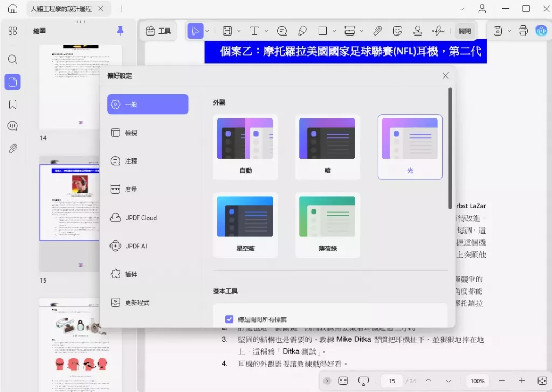
Task: Click the 關閉 button in toolbar
Action: point(465,31)
